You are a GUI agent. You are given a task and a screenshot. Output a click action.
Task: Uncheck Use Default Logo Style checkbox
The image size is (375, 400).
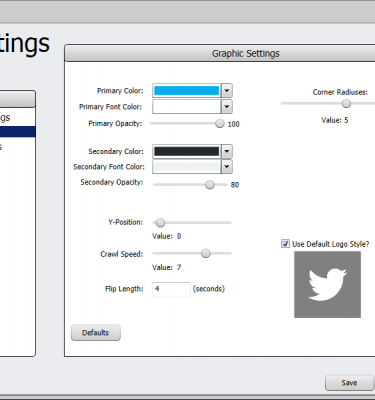[x=285, y=244]
